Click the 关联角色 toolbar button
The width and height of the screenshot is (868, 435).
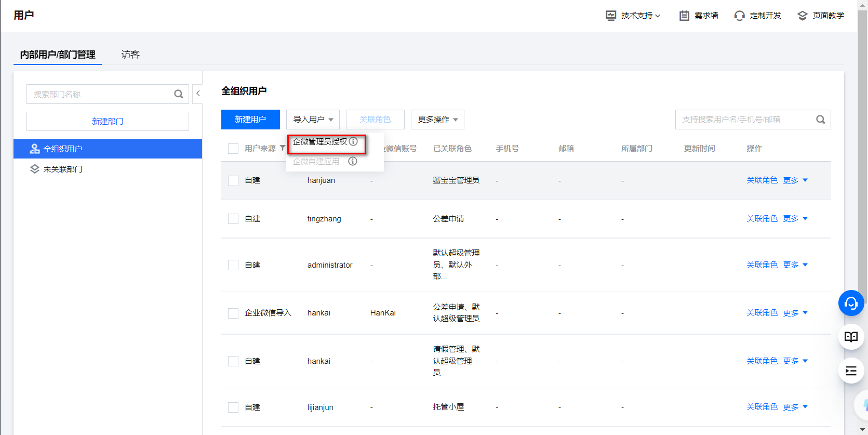click(x=375, y=120)
